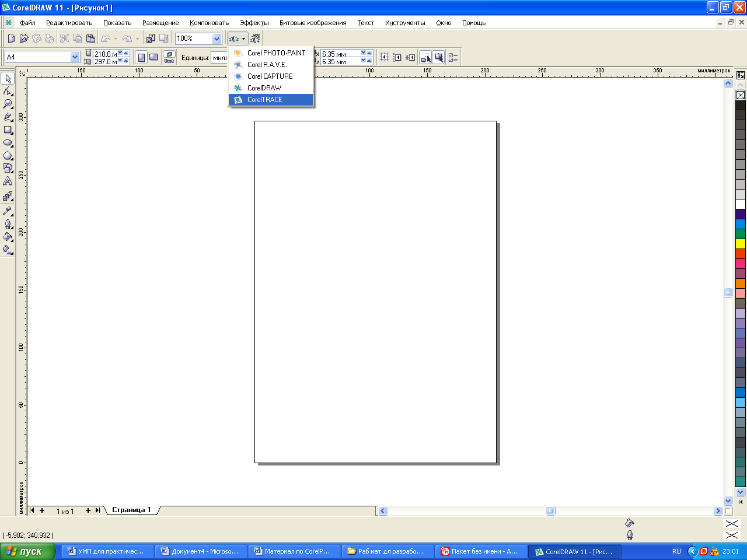Open the Undo history dropdown arrow
Viewport: 747px width, 560px height.
coord(116,38)
